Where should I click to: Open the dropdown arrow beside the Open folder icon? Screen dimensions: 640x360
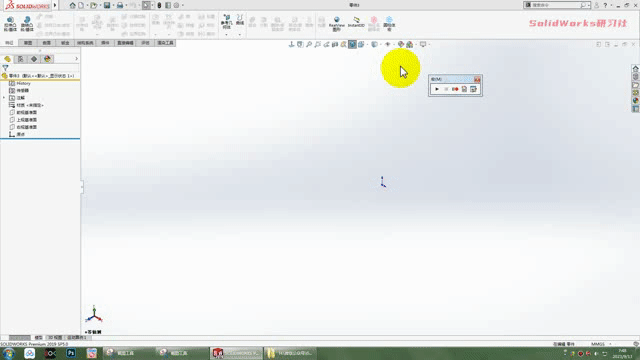(x=100, y=5)
